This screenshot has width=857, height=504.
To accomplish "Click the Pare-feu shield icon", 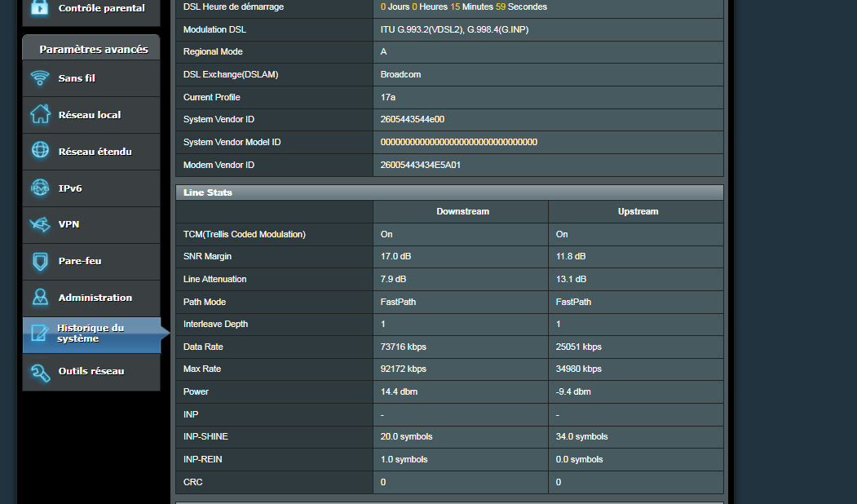I will tap(39, 261).
